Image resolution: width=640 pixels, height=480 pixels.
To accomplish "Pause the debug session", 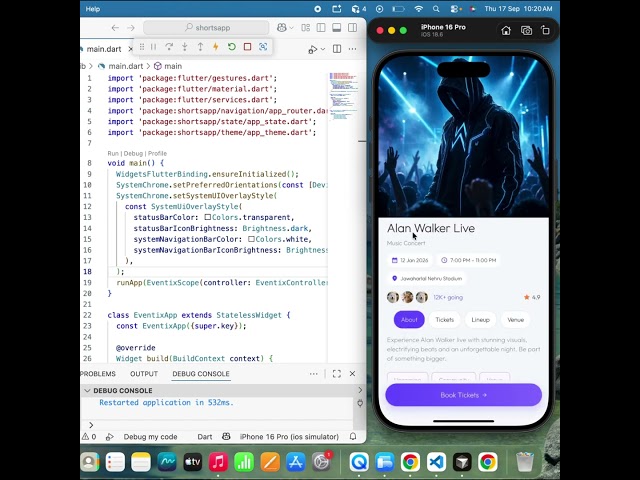I will [153, 47].
